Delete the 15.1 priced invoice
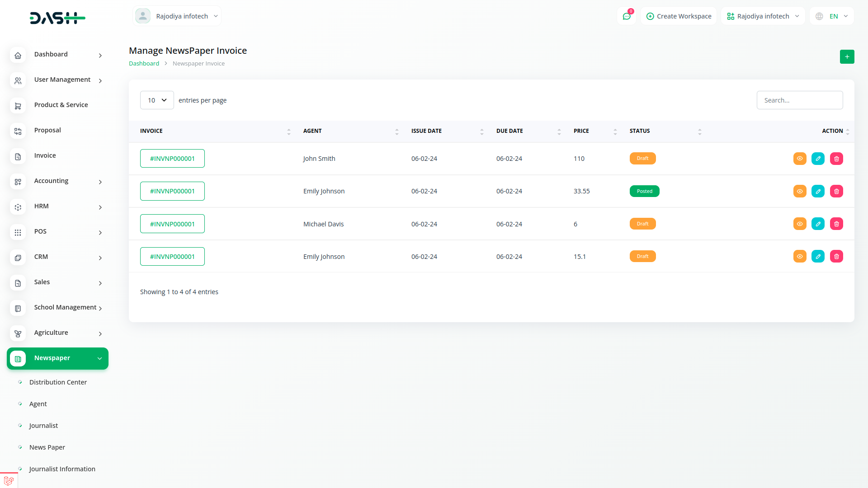 pyautogui.click(x=836, y=257)
